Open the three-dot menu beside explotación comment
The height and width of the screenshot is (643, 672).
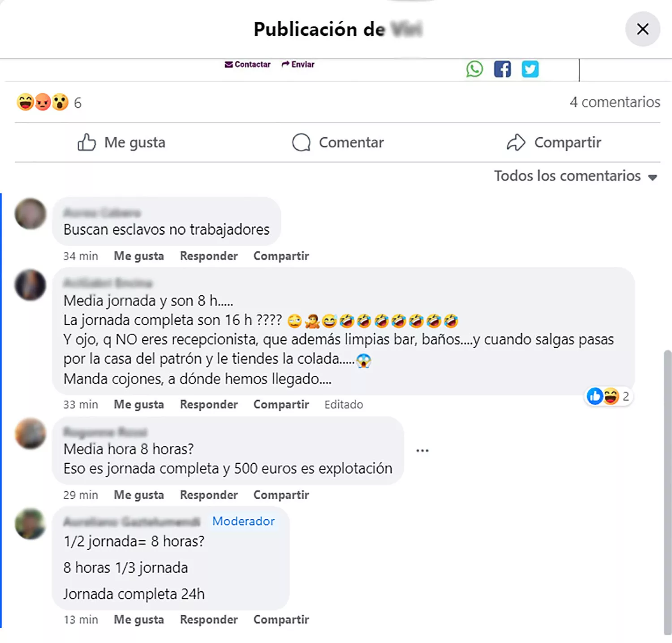[422, 450]
